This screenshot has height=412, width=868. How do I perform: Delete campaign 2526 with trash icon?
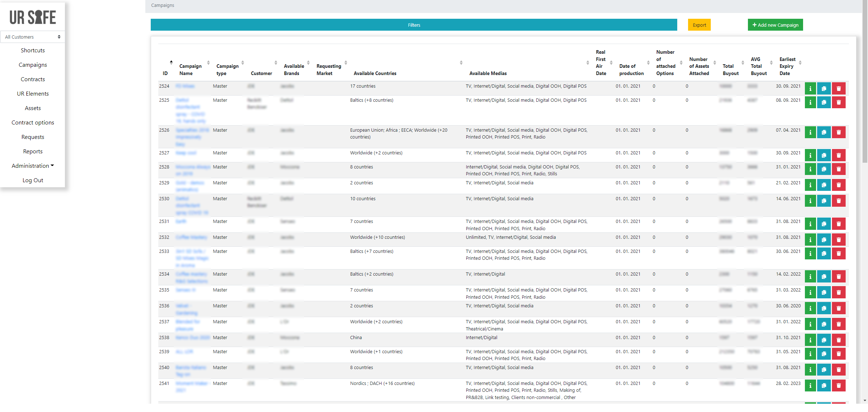pyautogui.click(x=838, y=132)
